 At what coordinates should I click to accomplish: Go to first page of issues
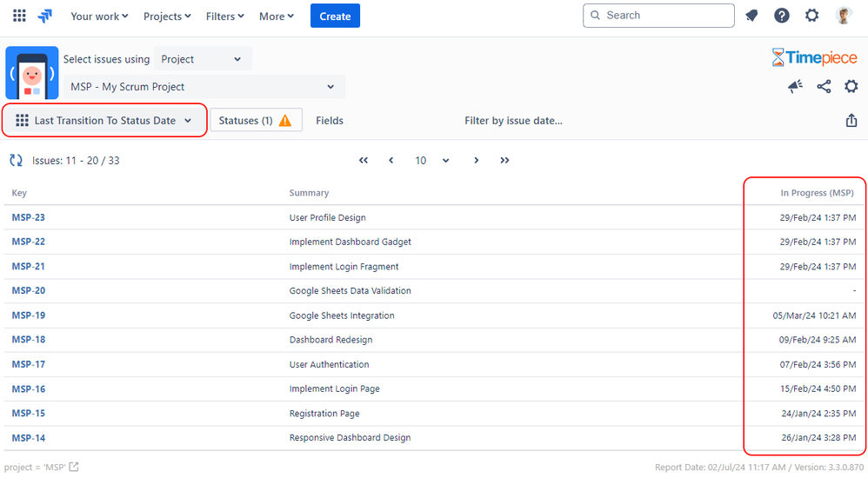point(364,161)
